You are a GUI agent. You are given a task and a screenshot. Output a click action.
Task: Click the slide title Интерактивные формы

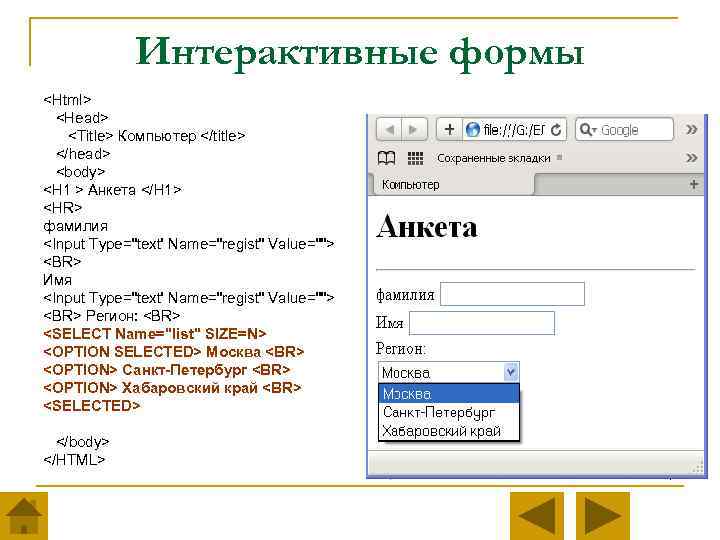[x=360, y=53]
